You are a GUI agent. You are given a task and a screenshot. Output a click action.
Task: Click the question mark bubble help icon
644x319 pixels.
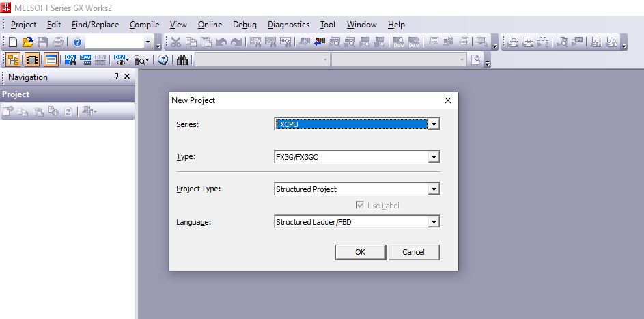pyautogui.click(x=163, y=60)
